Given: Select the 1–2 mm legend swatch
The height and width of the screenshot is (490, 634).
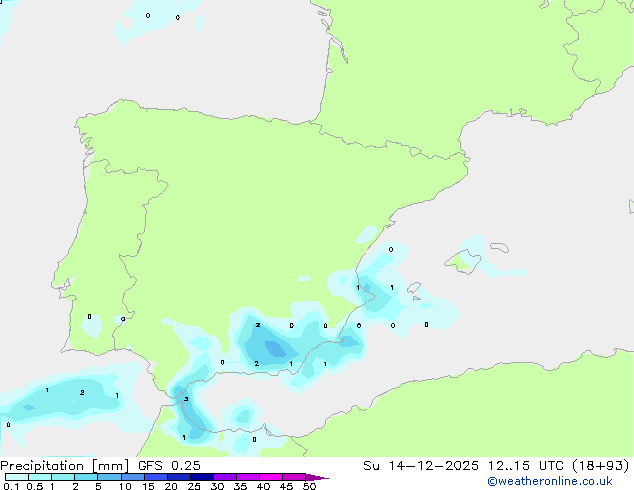Looking at the screenshot, I should [63, 477].
